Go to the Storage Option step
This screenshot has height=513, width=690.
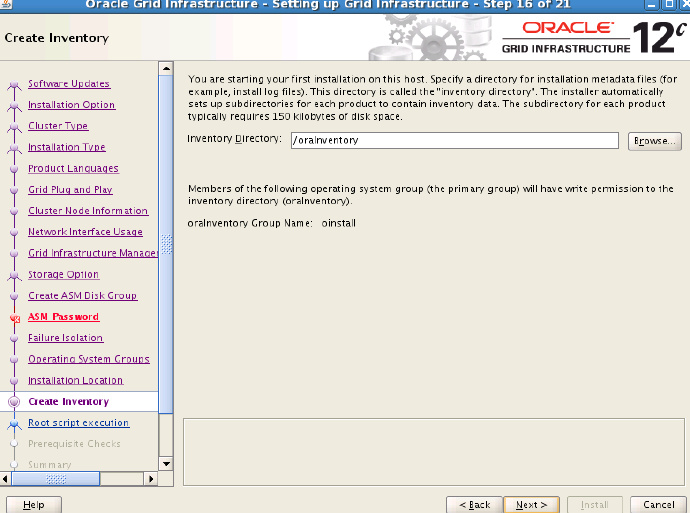tap(63, 275)
